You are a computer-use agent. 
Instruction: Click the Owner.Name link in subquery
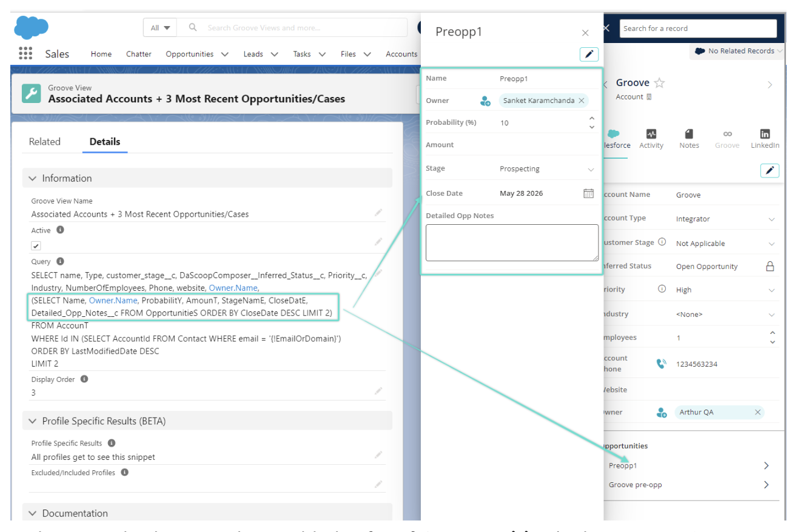point(113,300)
